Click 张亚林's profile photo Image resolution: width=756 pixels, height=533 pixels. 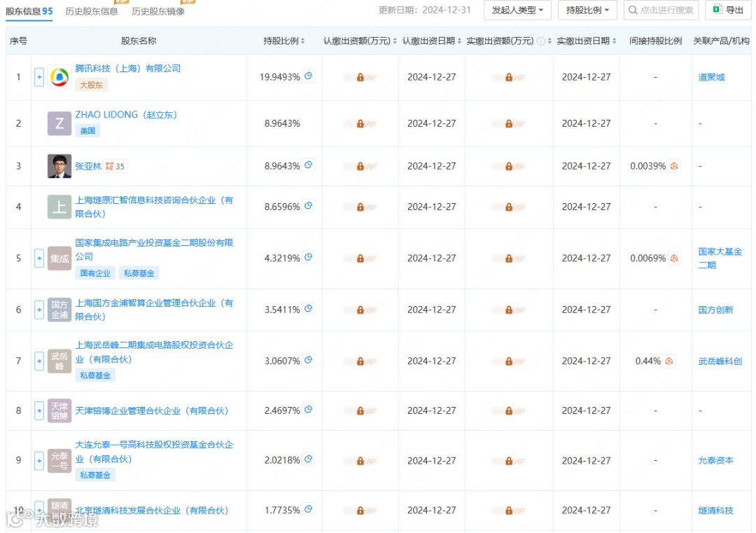(59, 166)
